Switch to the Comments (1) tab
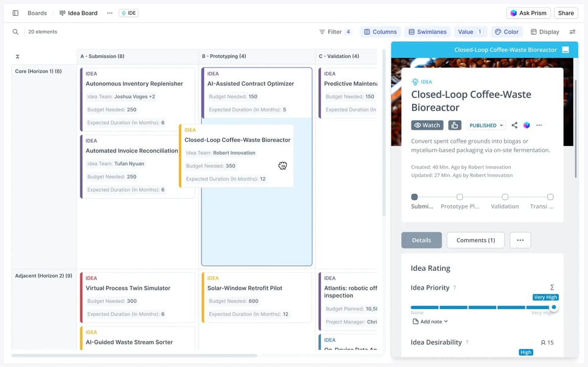The height and width of the screenshot is (367, 588). [475, 240]
